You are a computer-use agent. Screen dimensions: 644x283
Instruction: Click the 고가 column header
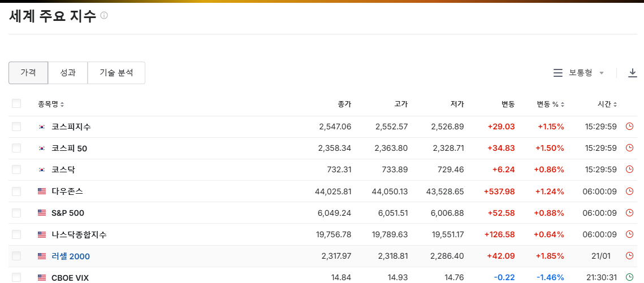click(401, 104)
